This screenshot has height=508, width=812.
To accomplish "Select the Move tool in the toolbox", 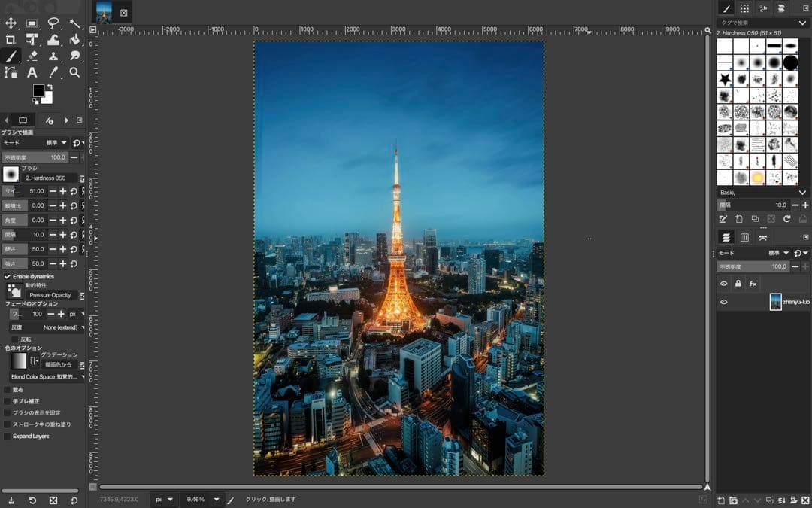I will click(11, 23).
